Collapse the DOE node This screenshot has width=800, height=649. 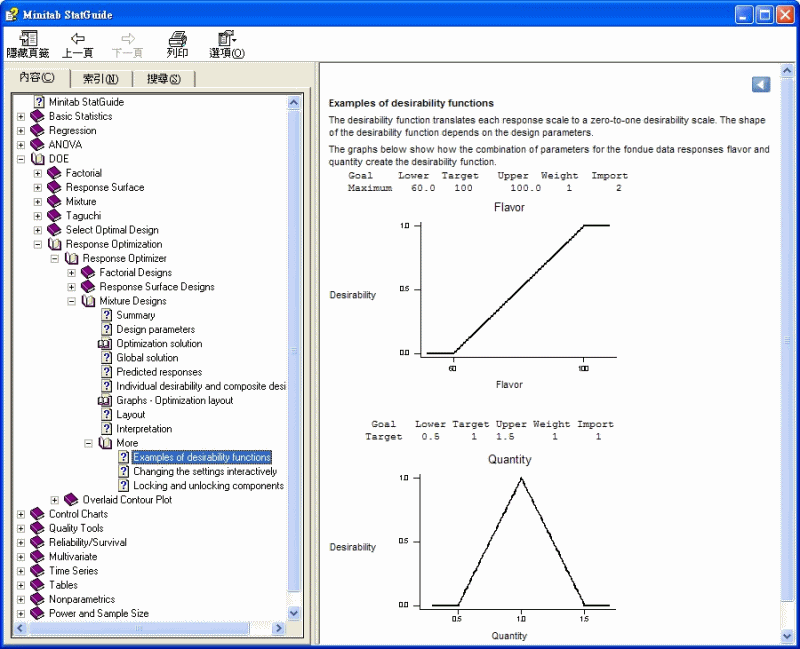pyautogui.click(x=21, y=159)
